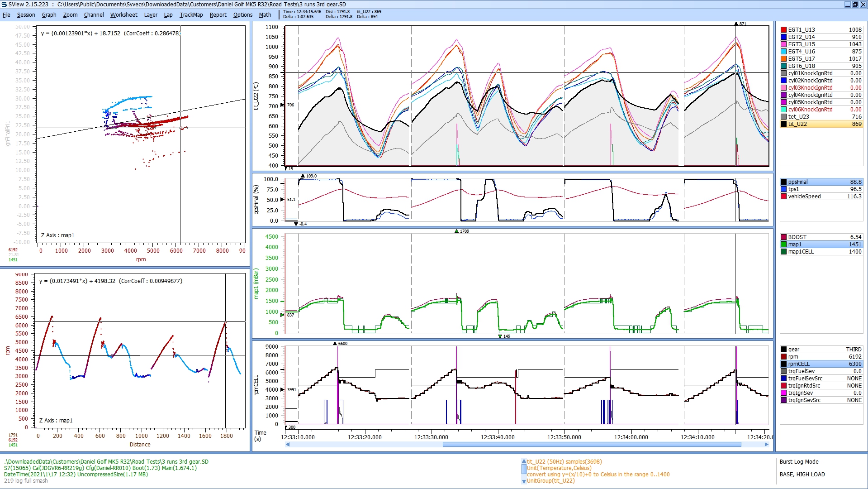Click the channel info scroll up arrow

(x=524, y=461)
